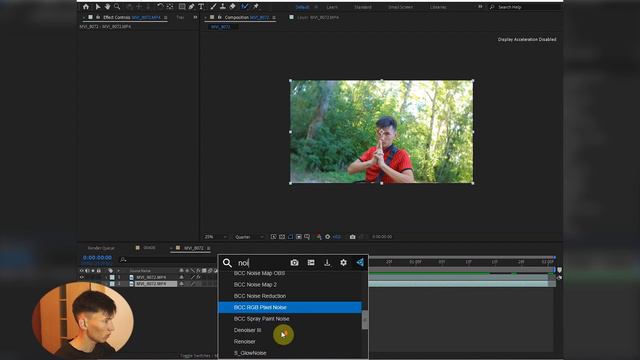Select the Pen tool
This screenshot has height=360, width=640.
(191, 7)
